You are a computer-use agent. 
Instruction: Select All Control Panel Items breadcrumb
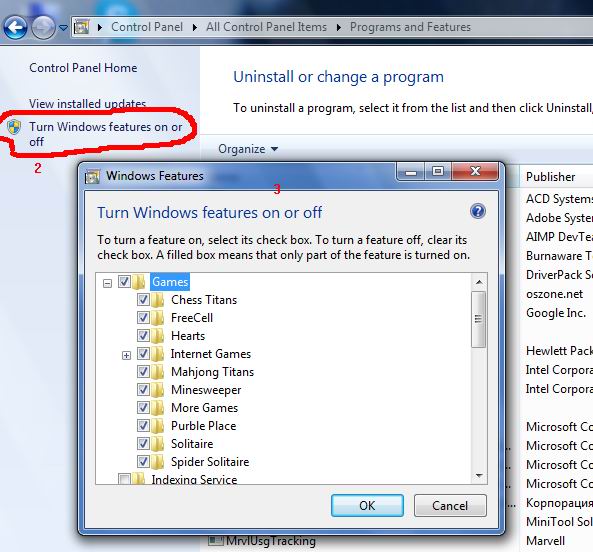(x=266, y=27)
